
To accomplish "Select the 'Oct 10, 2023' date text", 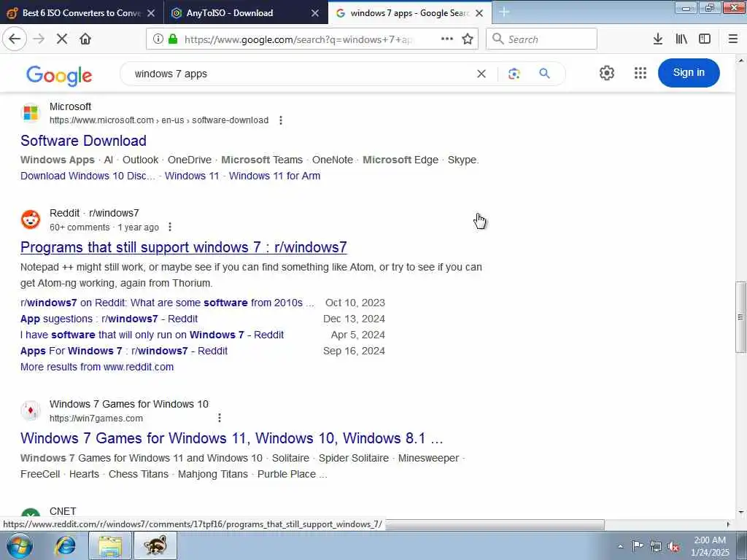I will (355, 303).
